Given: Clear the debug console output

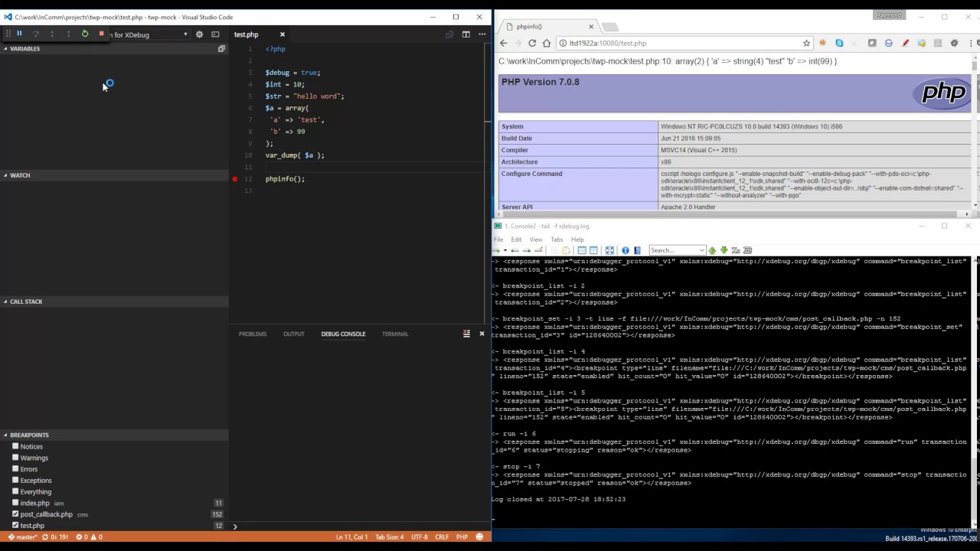Looking at the screenshot, I should (466, 334).
